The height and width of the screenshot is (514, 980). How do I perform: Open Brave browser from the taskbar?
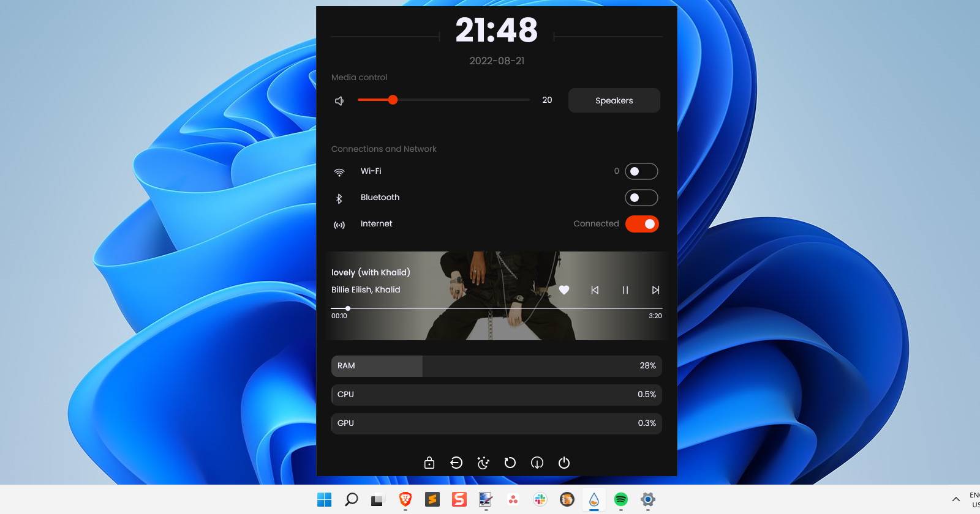click(405, 499)
